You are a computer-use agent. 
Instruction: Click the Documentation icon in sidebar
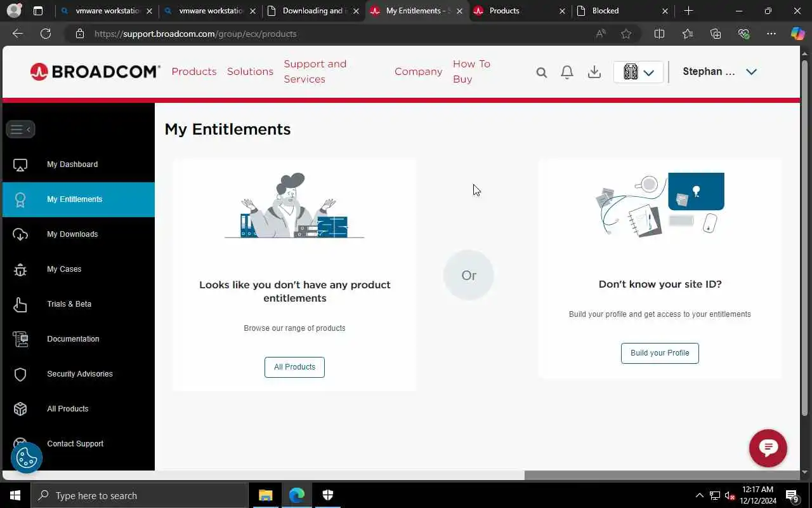[x=20, y=340]
